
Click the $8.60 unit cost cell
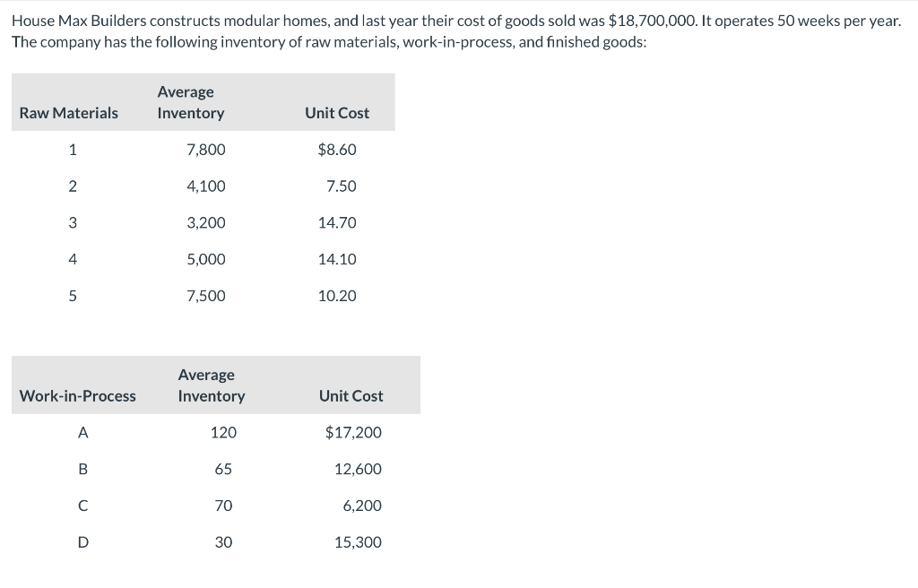337,150
